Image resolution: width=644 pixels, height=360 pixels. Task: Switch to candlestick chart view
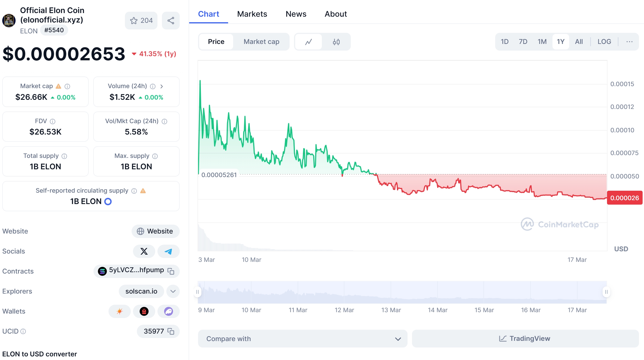click(336, 42)
